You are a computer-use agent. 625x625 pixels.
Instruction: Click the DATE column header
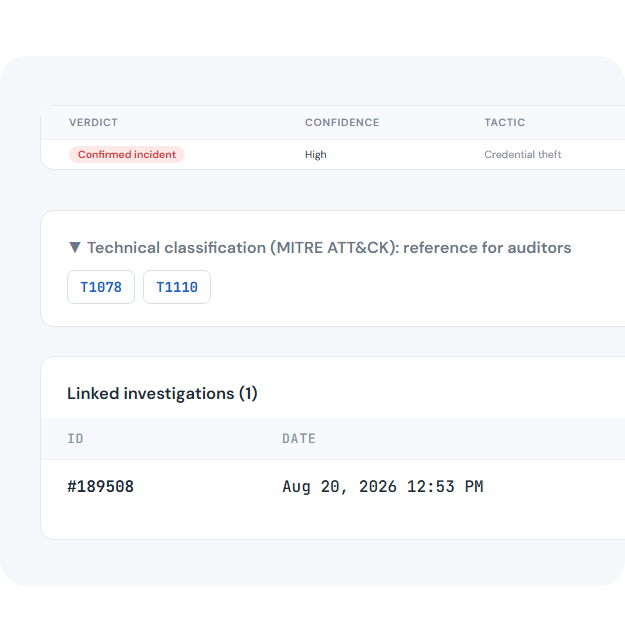pyautogui.click(x=299, y=438)
